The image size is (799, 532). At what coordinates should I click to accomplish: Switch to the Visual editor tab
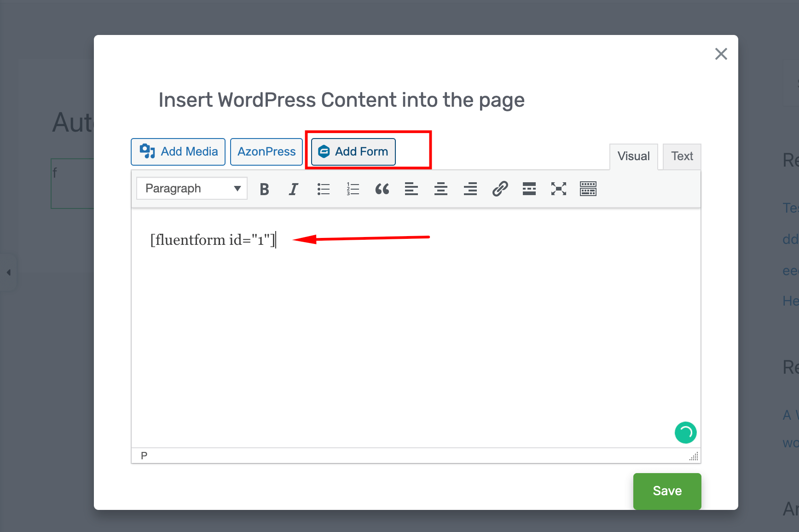pos(633,156)
